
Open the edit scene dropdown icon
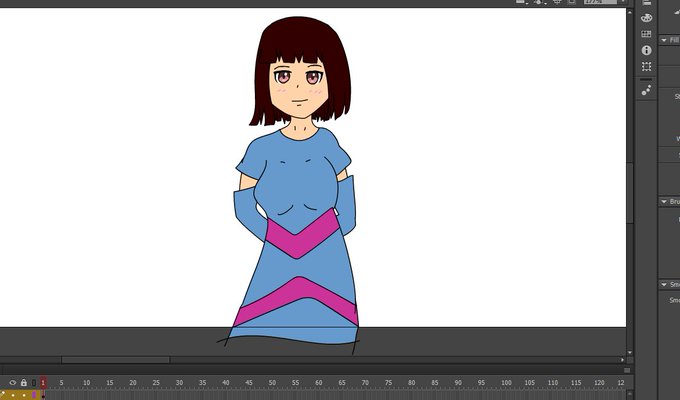pyautogui.click(x=522, y=2)
